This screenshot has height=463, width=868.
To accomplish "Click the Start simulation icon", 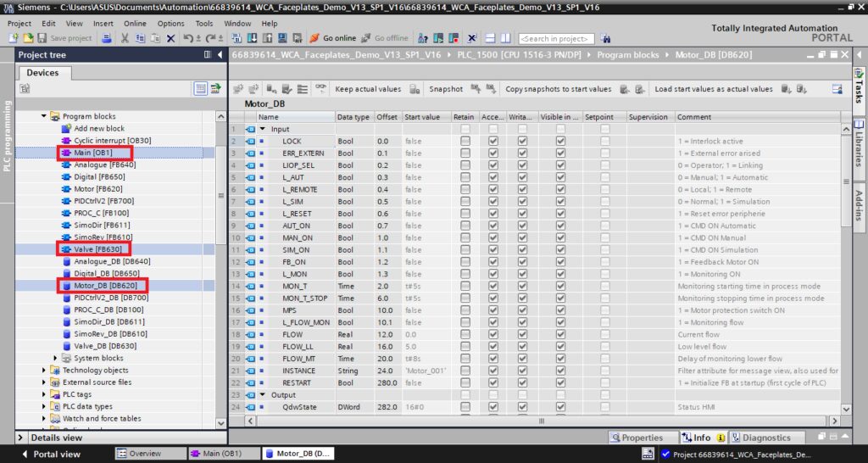I will click(x=282, y=38).
